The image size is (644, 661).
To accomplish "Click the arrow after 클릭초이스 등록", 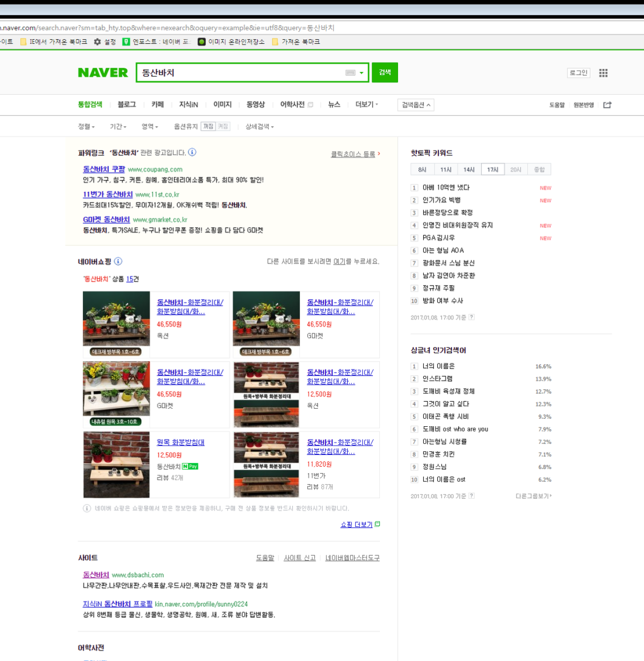I will tap(379, 154).
